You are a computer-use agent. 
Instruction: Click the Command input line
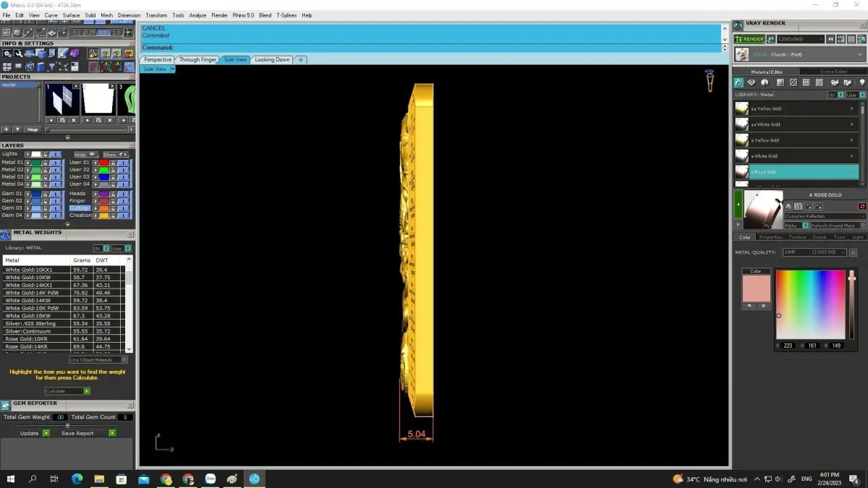tap(431, 48)
